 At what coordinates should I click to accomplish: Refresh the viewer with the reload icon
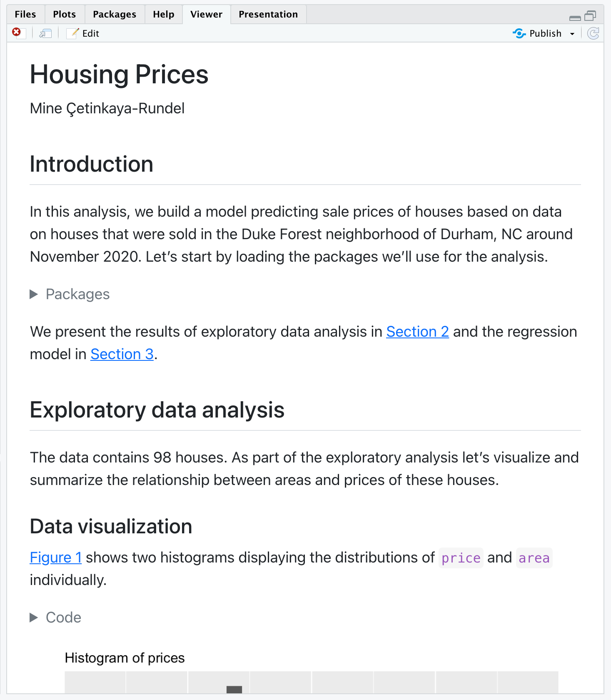pos(593,33)
